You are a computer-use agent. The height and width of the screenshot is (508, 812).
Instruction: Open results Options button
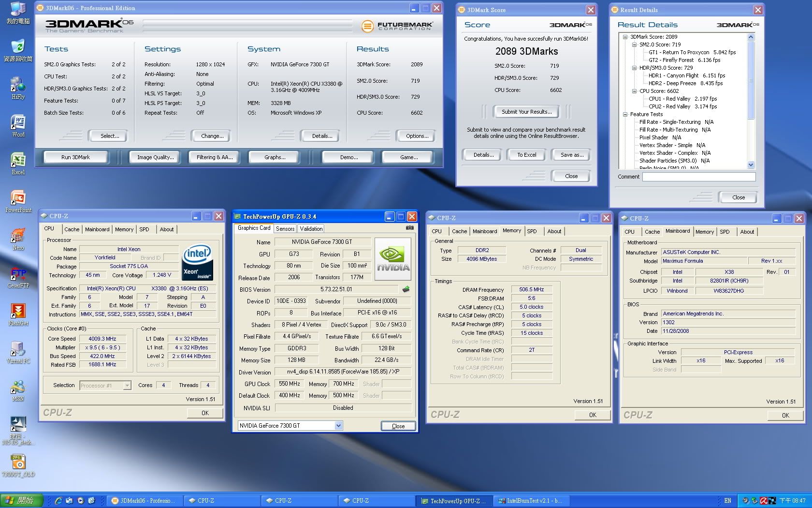coord(417,136)
